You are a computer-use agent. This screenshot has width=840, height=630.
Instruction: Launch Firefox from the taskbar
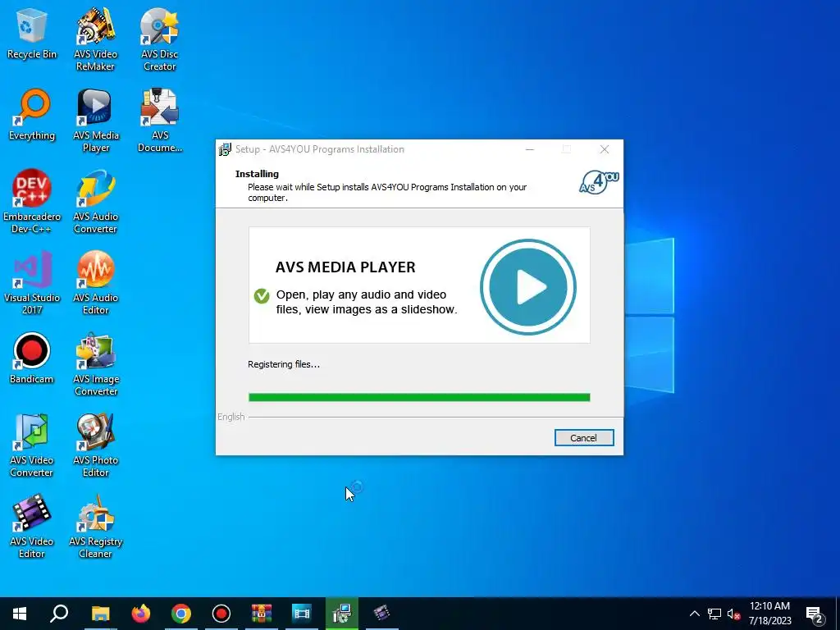click(x=141, y=614)
